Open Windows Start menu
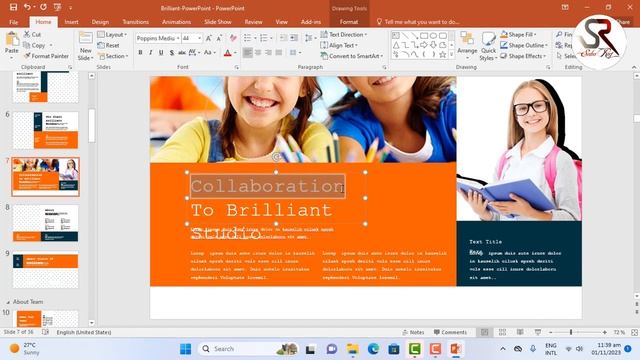The height and width of the screenshot is (360, 640). (185, 349)
